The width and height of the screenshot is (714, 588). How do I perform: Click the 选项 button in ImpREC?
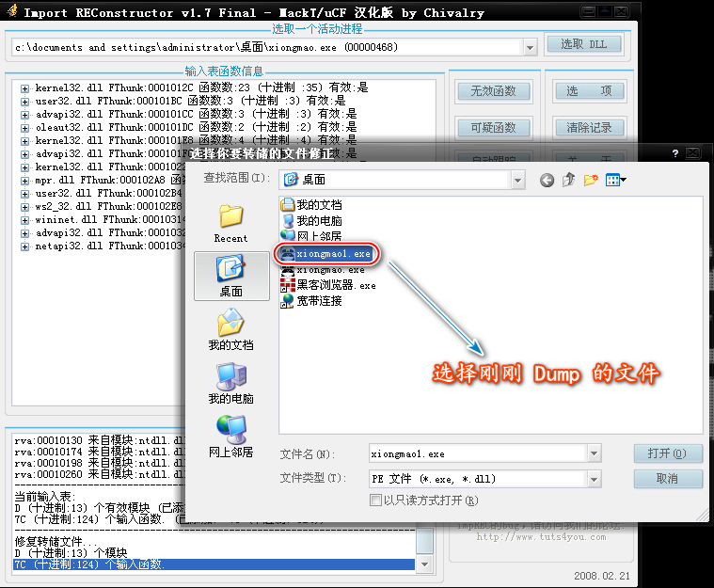(x=589, y=91)
